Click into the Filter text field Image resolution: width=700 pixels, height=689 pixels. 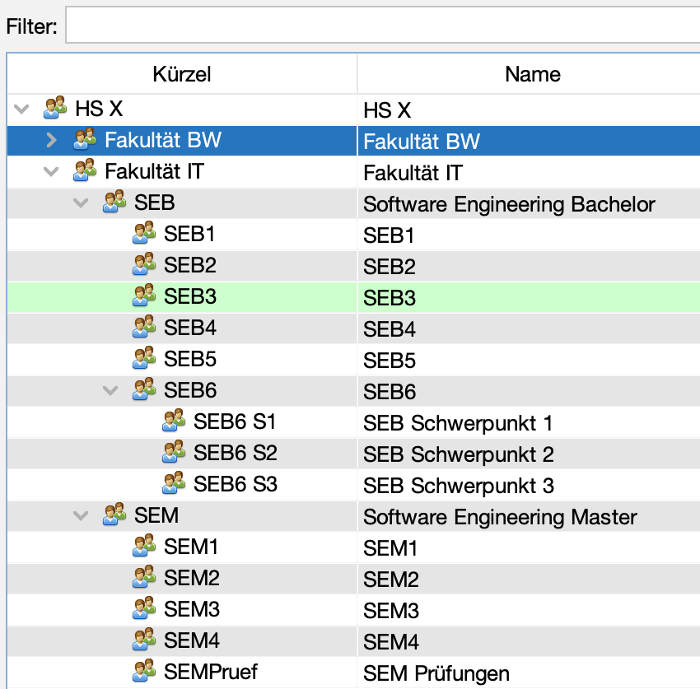click(380, 25)
